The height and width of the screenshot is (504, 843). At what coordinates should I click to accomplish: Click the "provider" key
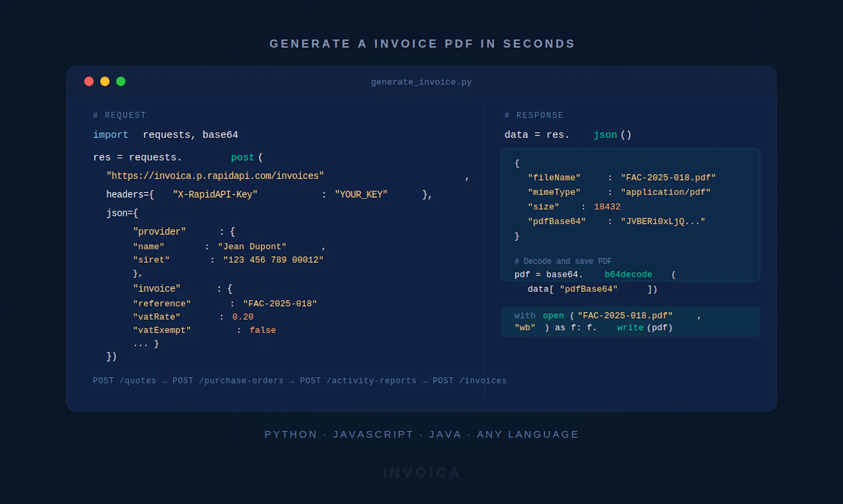click(x=159, y=232)
